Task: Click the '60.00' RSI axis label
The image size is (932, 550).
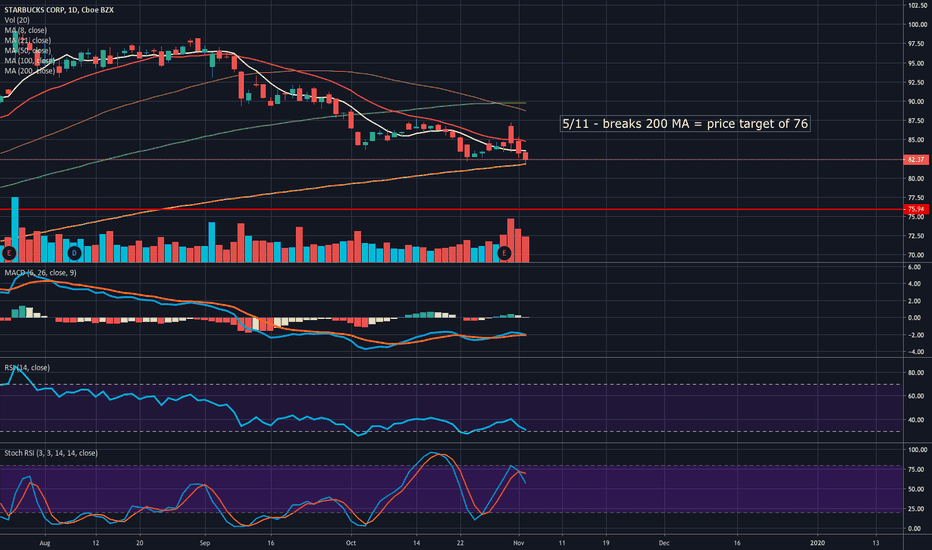Action: (x=916, y=396)
